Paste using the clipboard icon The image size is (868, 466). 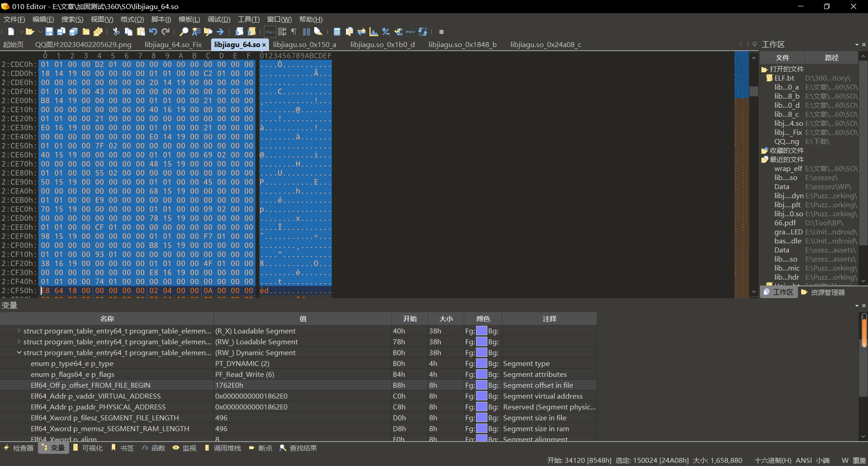pos(141,32)
